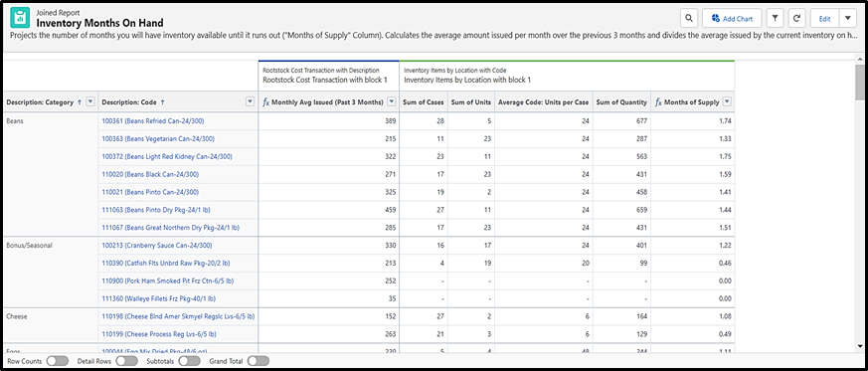Click the Inventory Months On Hand title
Screen dimensions: 868x371
coord(99,23)
